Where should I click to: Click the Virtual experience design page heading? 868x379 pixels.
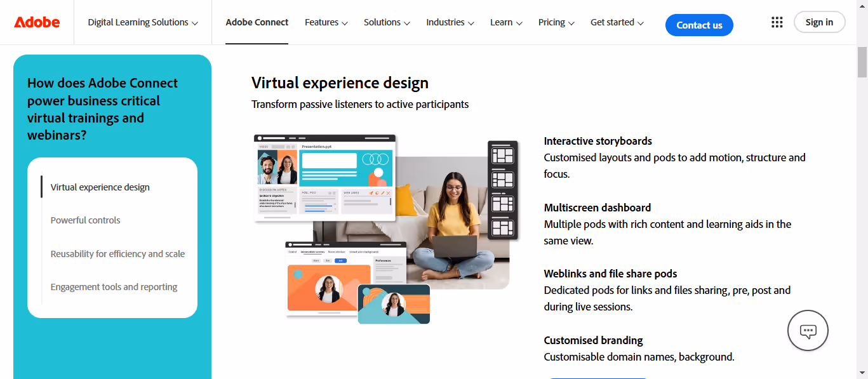pos(340,83)
